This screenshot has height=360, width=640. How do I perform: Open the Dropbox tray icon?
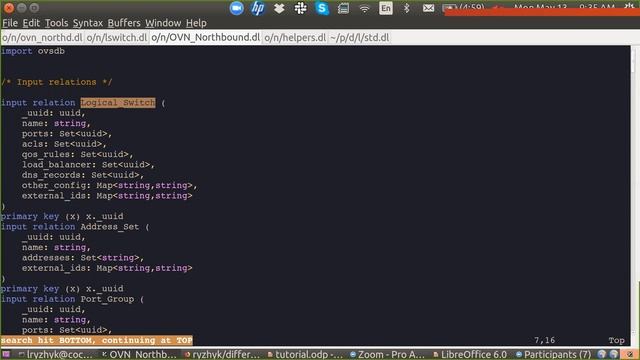pos(279,9)
